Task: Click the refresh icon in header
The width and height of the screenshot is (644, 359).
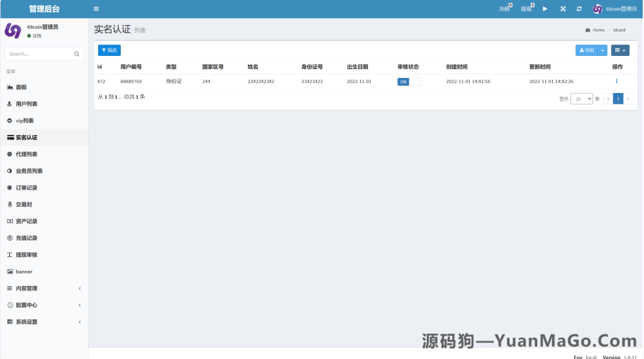Action: pos(579,9)
